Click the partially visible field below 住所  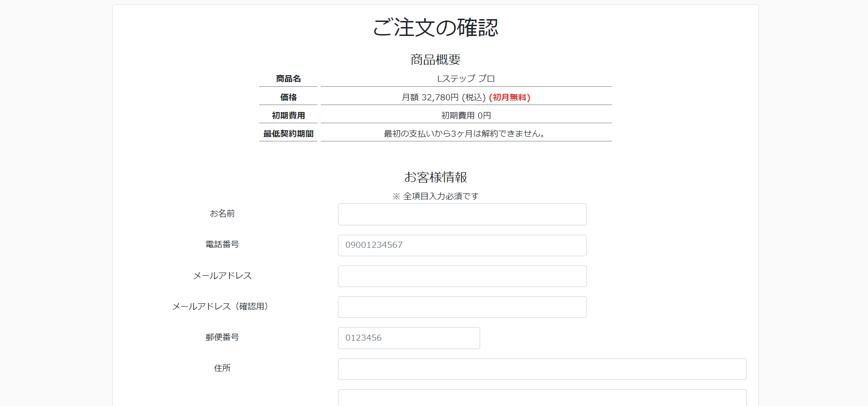click(x=542, y=398)
